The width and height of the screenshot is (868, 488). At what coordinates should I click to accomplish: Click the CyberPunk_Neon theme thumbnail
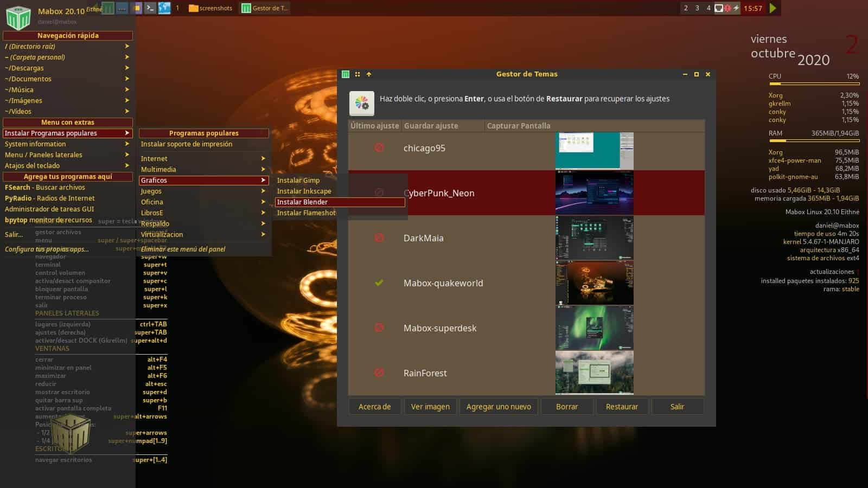594,192
